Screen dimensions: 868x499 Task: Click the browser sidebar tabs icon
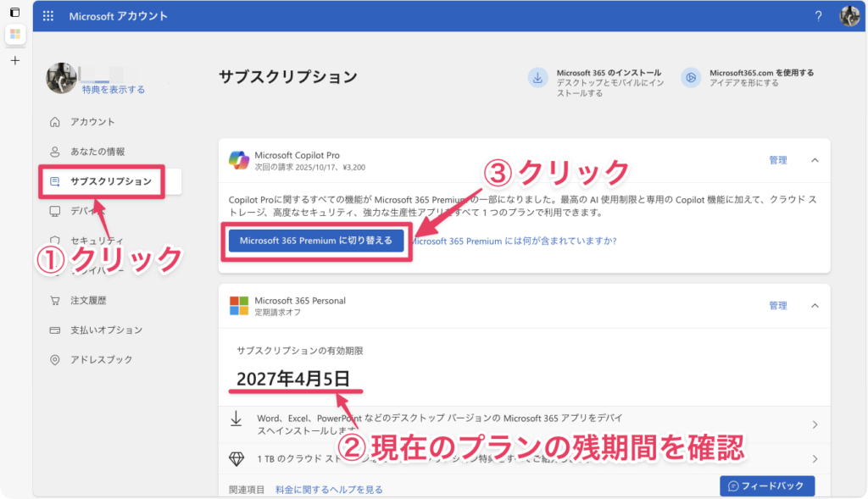[x=14, y=13]
